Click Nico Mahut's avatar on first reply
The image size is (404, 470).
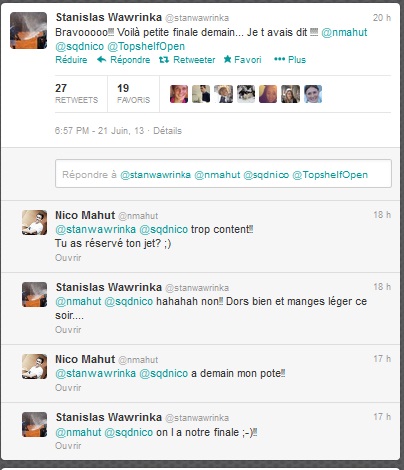[34, 222]
